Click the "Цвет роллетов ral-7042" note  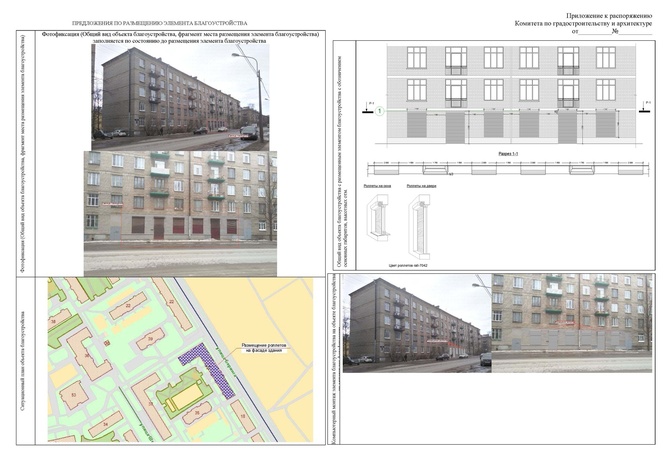coord(408,265)
